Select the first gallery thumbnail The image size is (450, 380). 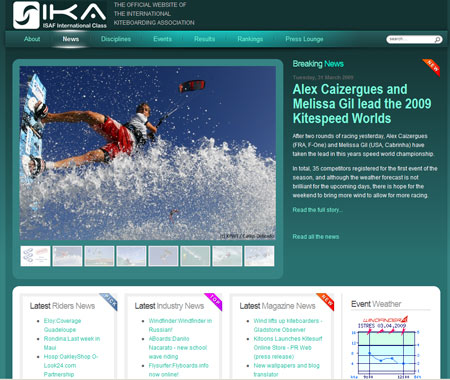pyautogui.click(x=35, y=256)
